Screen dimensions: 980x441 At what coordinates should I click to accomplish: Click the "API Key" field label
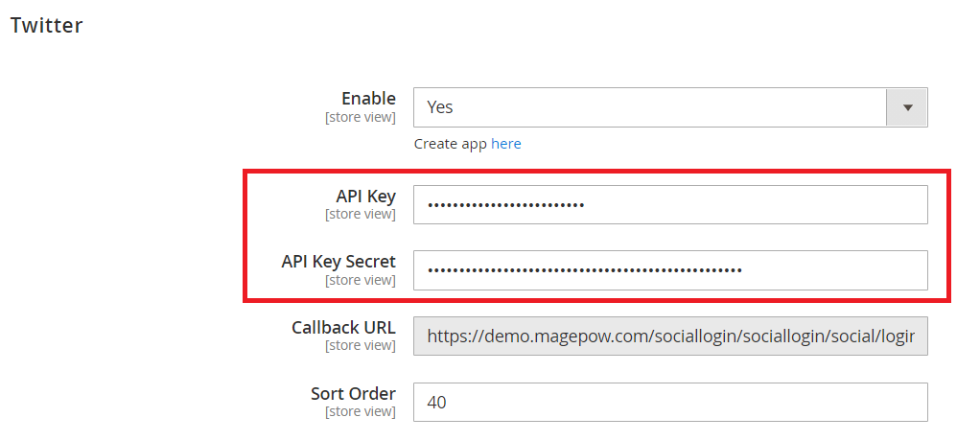point(365,196)
